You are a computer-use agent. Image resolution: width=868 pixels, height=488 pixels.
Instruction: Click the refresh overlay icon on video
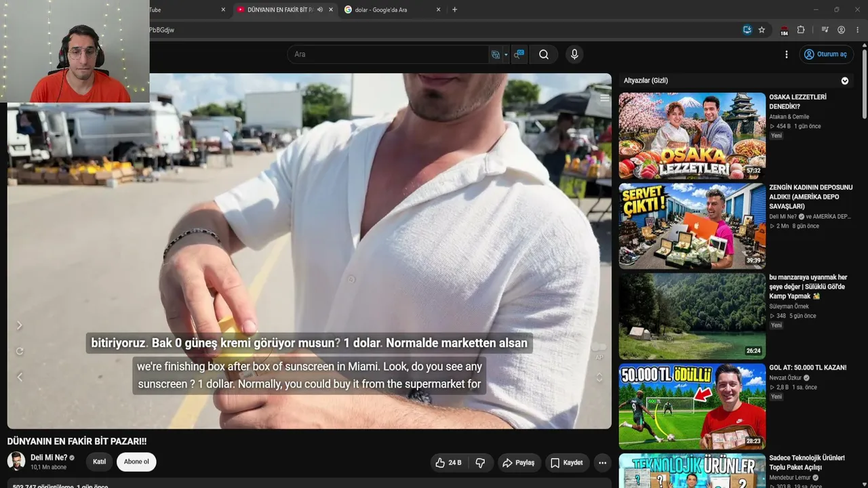coord(20,351)
